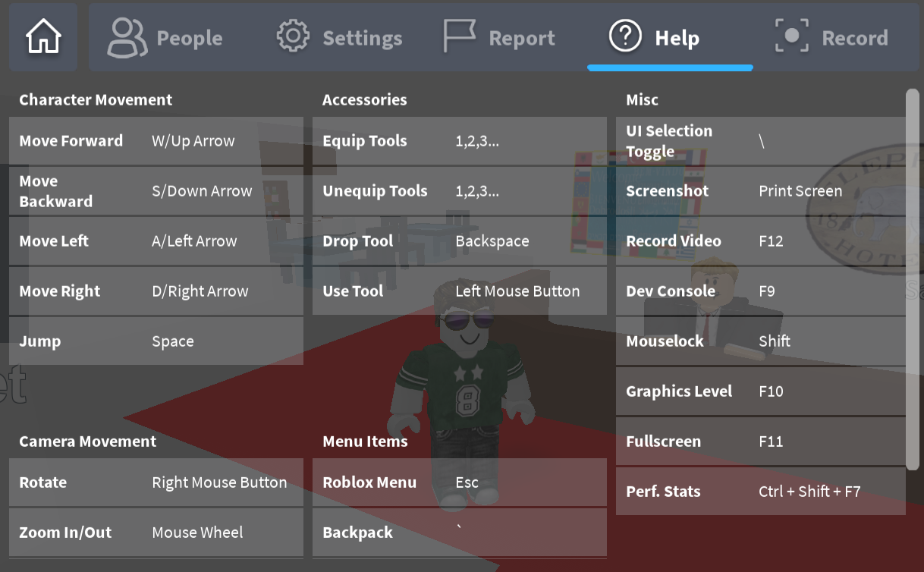Click the Unequip Tools label
The width and height of the screenshot is (924, 572).
coord(376,191)
